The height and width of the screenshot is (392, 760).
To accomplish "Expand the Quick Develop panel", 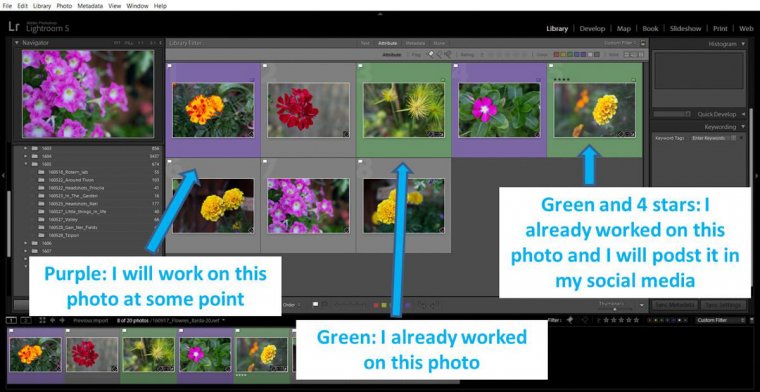I will pos(744,114).
